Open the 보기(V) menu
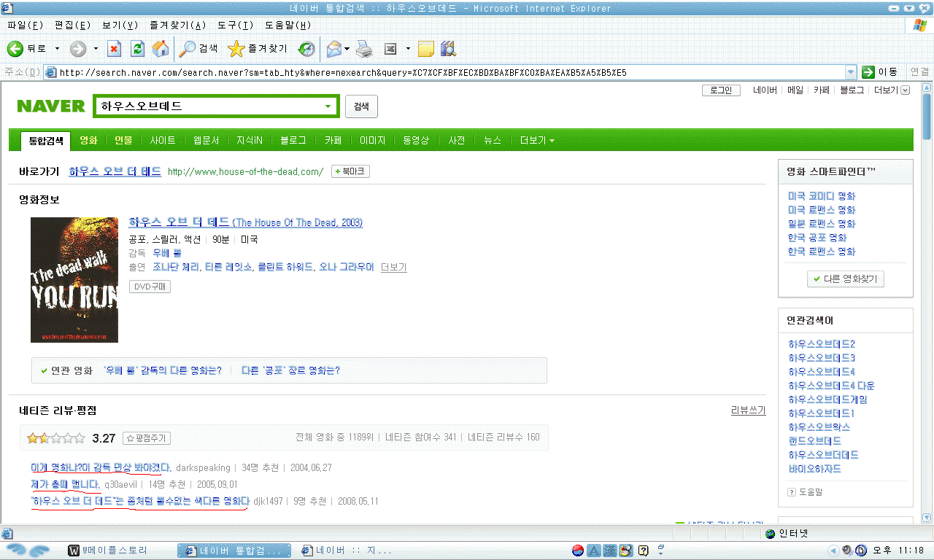 pos(120,26)
